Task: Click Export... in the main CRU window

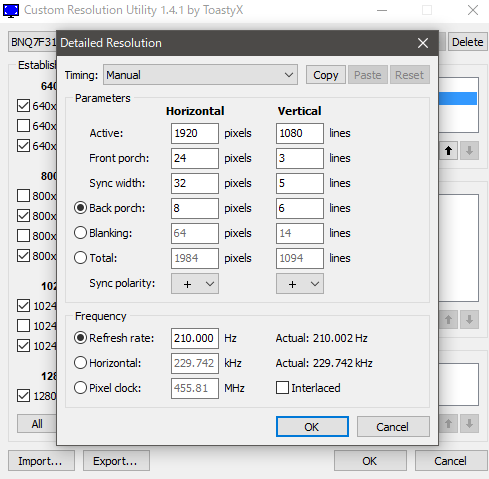Action: (116, 461)
